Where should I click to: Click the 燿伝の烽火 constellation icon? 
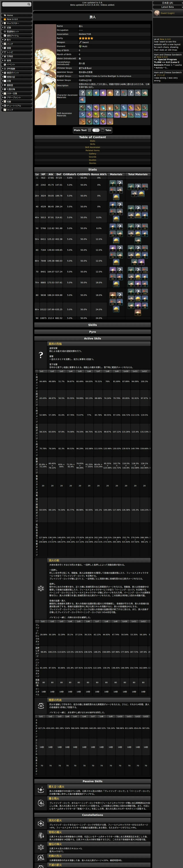click(x=41, y=847)
